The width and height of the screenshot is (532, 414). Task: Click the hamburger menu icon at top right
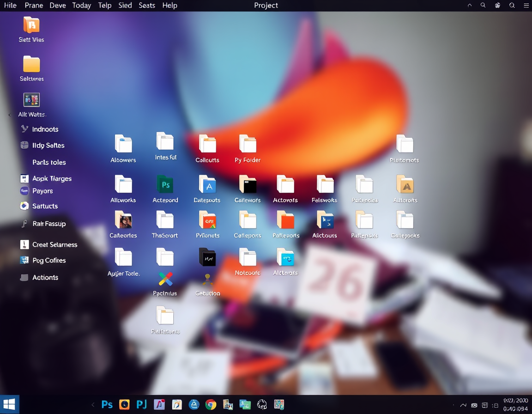pyautogui.click(x=526, y=6)
